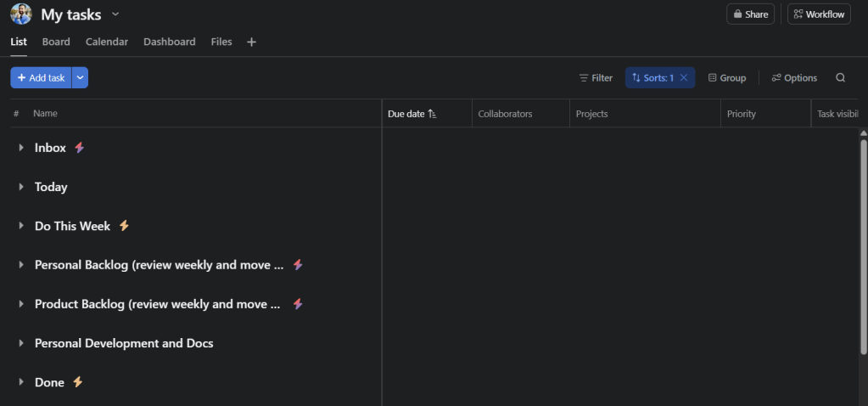The height and width of the screenshot is (406, 868).
Task: Click the profile avatar picture
Action: (21, 14)
